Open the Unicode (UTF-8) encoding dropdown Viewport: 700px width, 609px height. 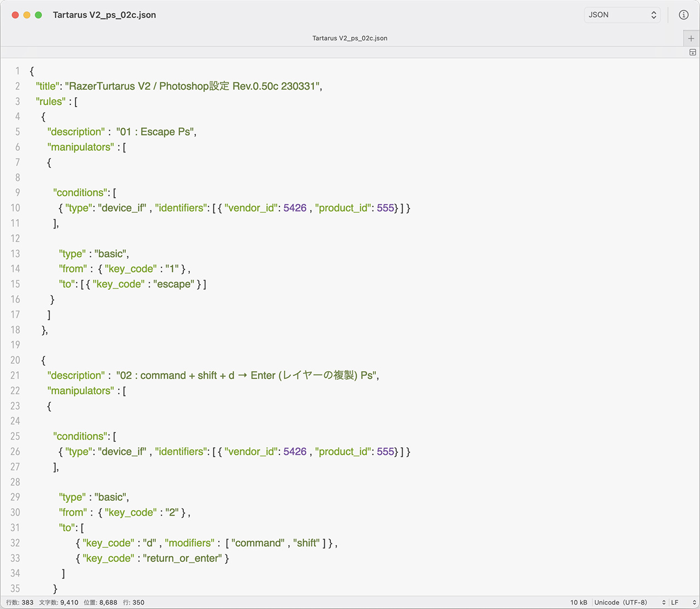tap(631, 602)
